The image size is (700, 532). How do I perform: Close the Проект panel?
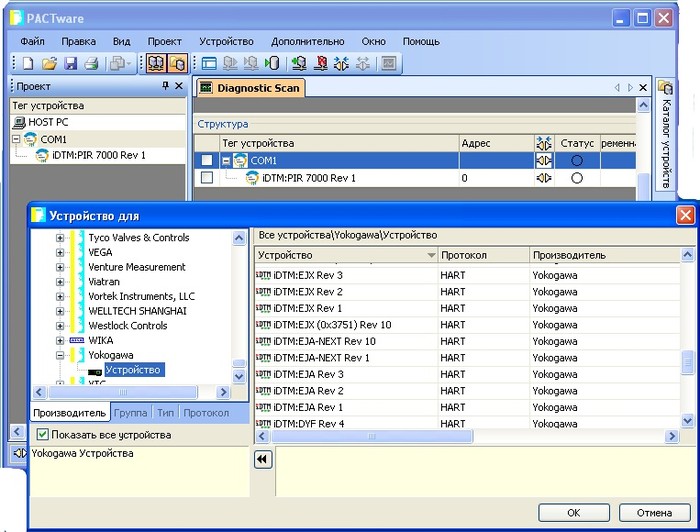(x=179, y=86)
